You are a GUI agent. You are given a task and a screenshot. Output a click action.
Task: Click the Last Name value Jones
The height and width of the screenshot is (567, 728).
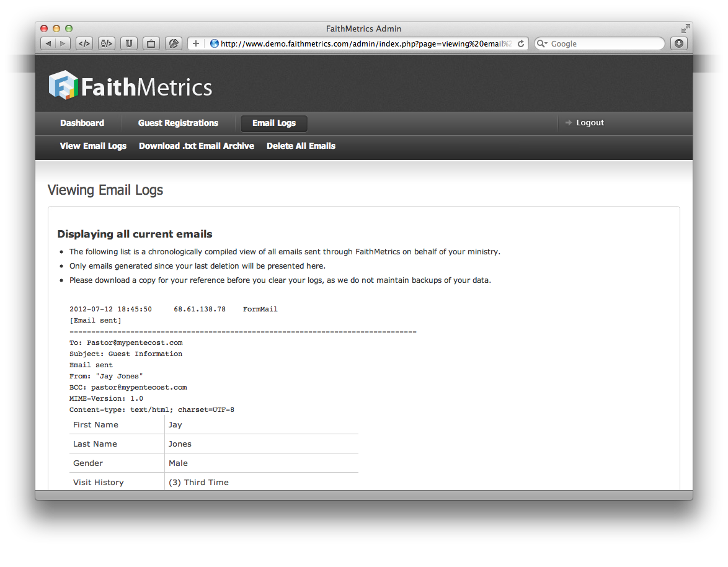(180, 444)
